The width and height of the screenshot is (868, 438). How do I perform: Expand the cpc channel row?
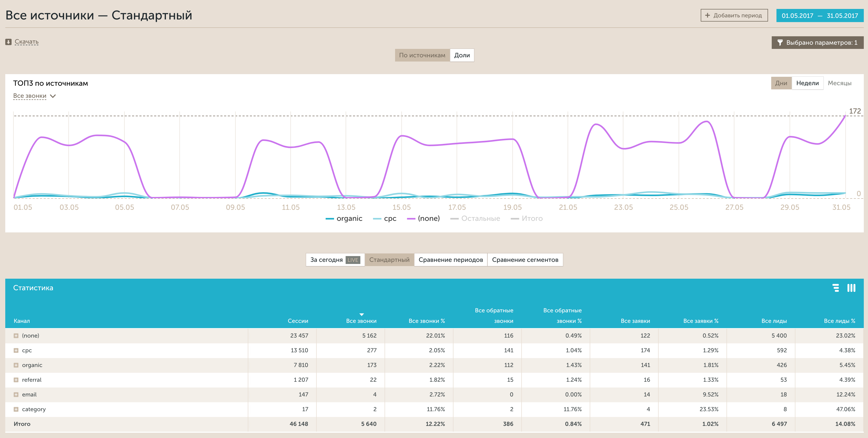[x=16, y=350]
